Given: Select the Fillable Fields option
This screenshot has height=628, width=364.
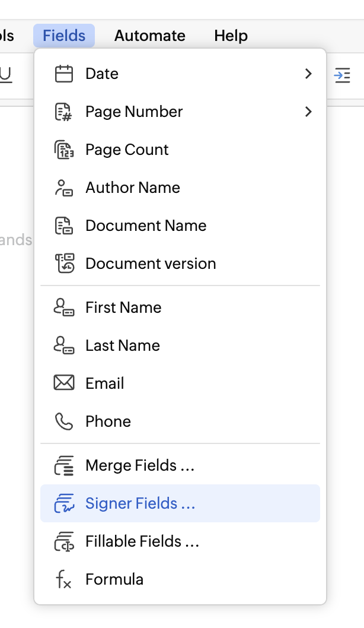Looking at the screenshot, I should (x=142, y=541).
